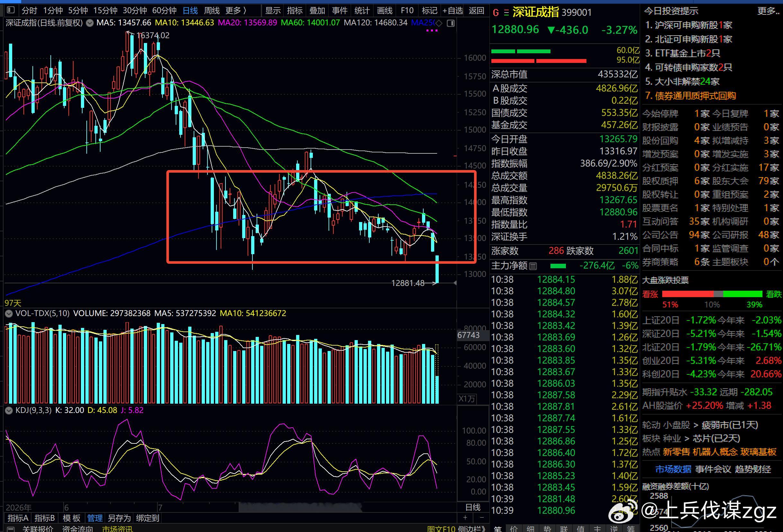Select the 30分钟 period tab
Viewport: 783px width, 532px height.
point(135,11)
